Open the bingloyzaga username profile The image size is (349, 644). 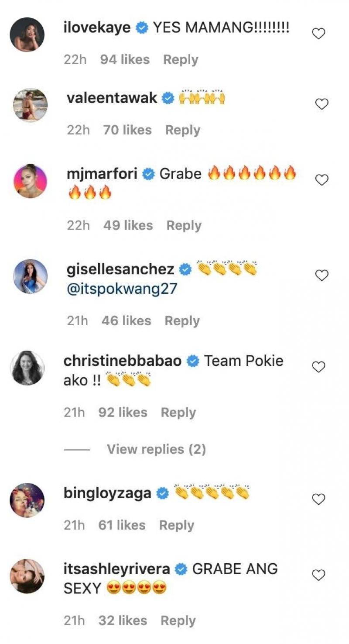click(x=107, y=493)
